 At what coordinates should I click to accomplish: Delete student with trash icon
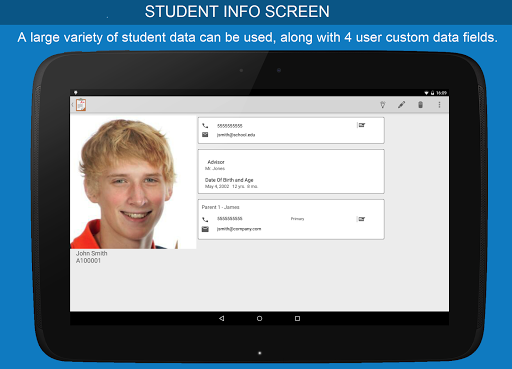(x=420, y=105)
